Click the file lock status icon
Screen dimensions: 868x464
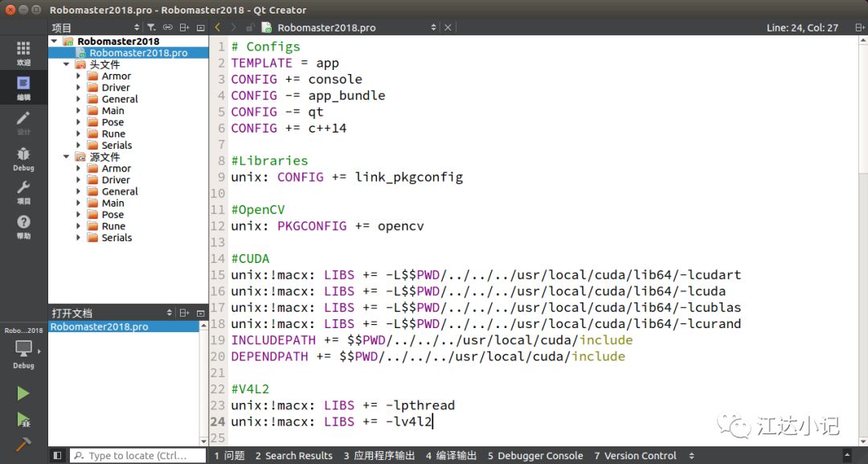click(250, 27)
